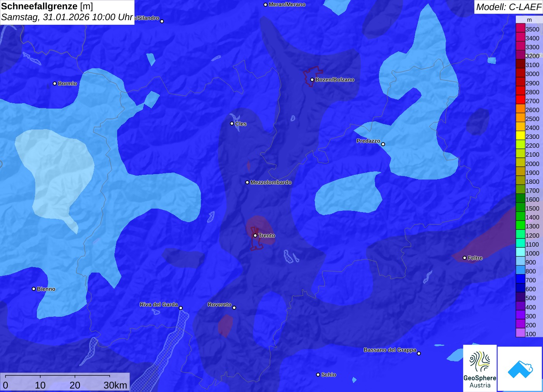The image size is (543, 392).
Task: Click the Schio marker dot
Action: pos(318,375)
